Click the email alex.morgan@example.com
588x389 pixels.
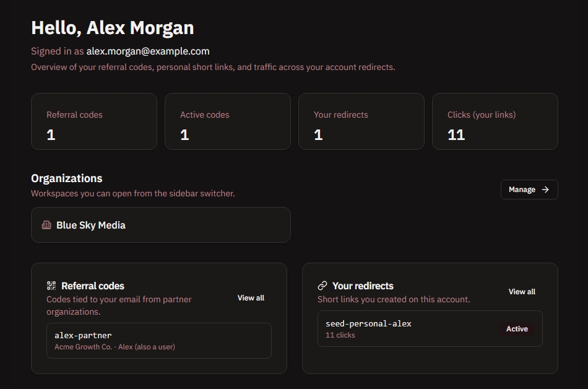click(149, 51)
